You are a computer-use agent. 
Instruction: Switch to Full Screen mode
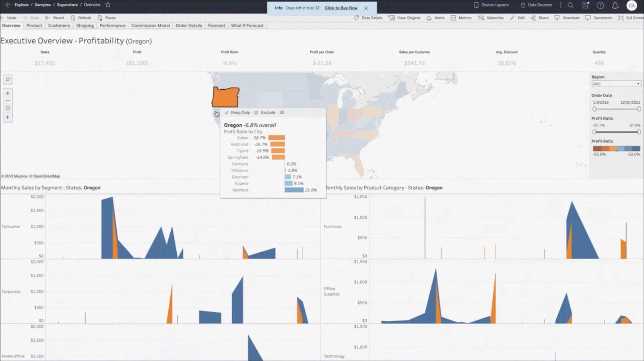(631, 18)
